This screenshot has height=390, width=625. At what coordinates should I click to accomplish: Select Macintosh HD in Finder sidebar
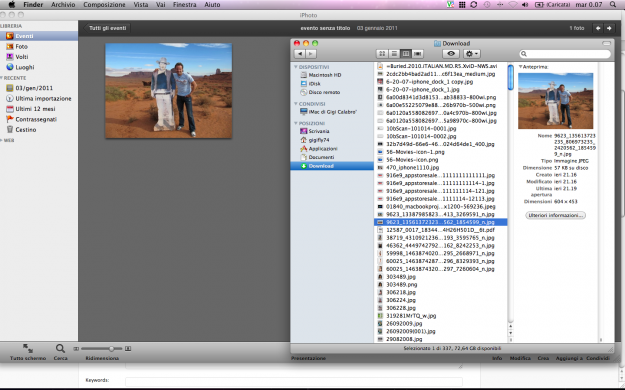(320, 75)
